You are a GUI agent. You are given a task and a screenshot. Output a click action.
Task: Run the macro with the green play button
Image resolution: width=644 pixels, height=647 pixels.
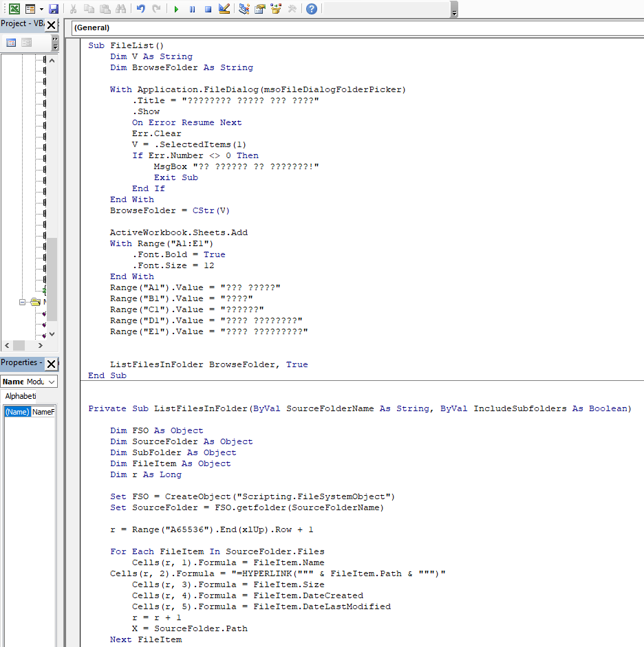(176, 9)
